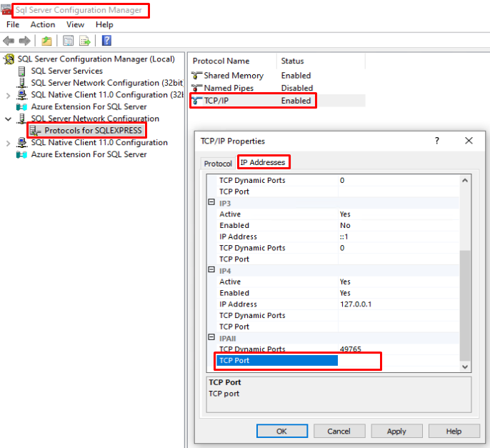
Task: Click the Status column header
Action: tap(321, 61)
